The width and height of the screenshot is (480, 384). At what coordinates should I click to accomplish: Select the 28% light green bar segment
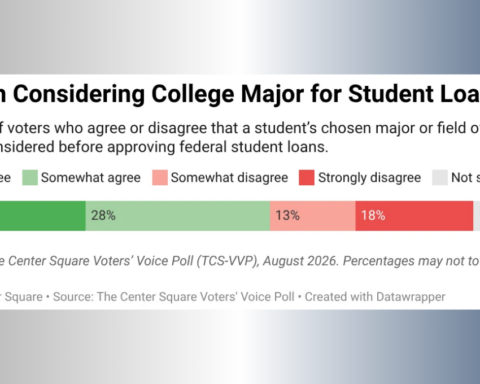coord(178,216)
